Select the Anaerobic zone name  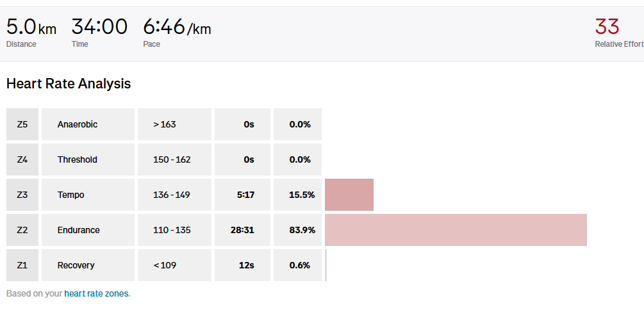78,124
